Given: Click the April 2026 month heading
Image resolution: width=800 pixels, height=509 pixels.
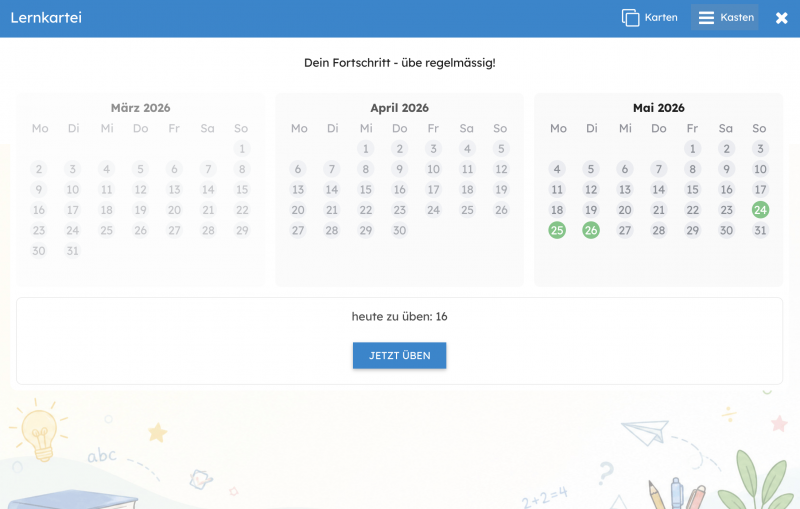Looking at the screenshot, I should point(399,108).
